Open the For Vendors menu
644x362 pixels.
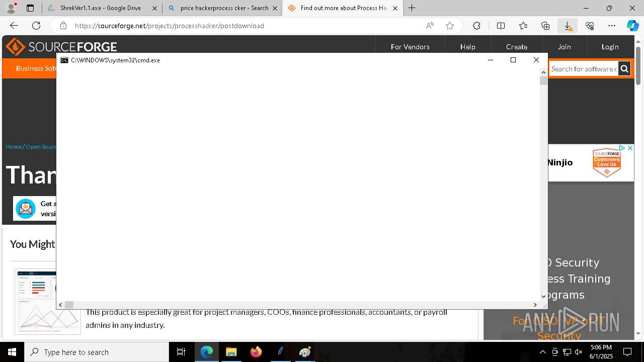click(410, 47)
